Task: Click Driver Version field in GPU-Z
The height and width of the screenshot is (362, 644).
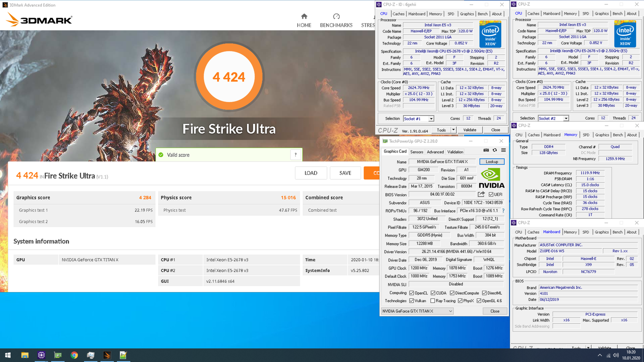Action: (456, 252)
